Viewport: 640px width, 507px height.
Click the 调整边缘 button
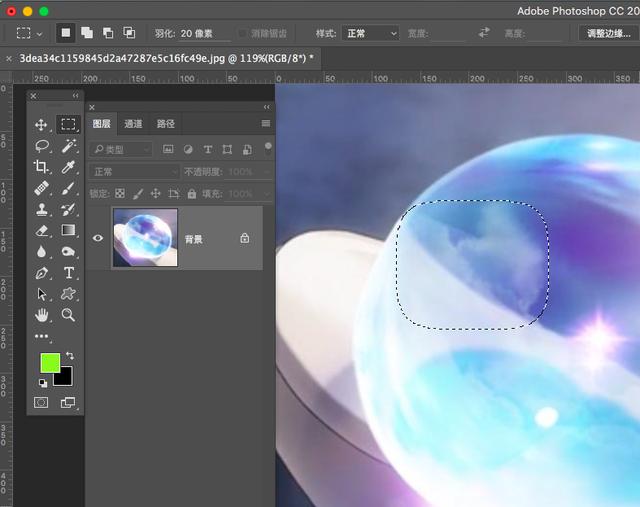click(609, 33)
